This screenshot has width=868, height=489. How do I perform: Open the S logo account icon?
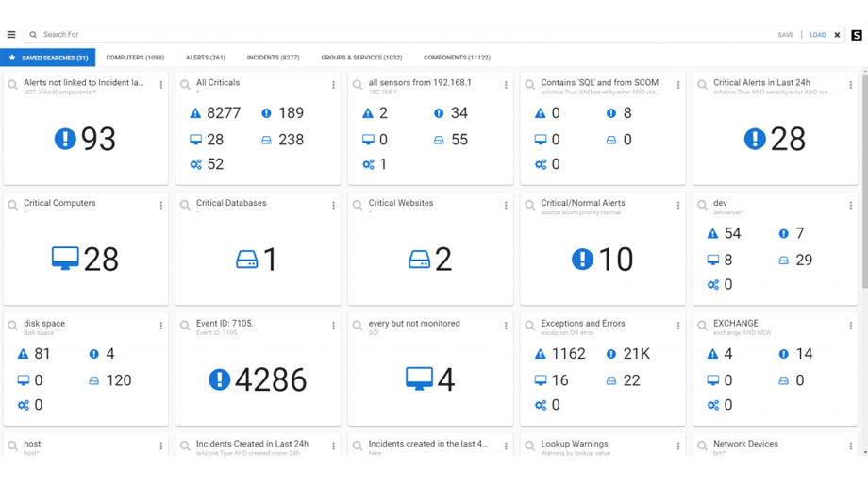[x=857, y=35]
